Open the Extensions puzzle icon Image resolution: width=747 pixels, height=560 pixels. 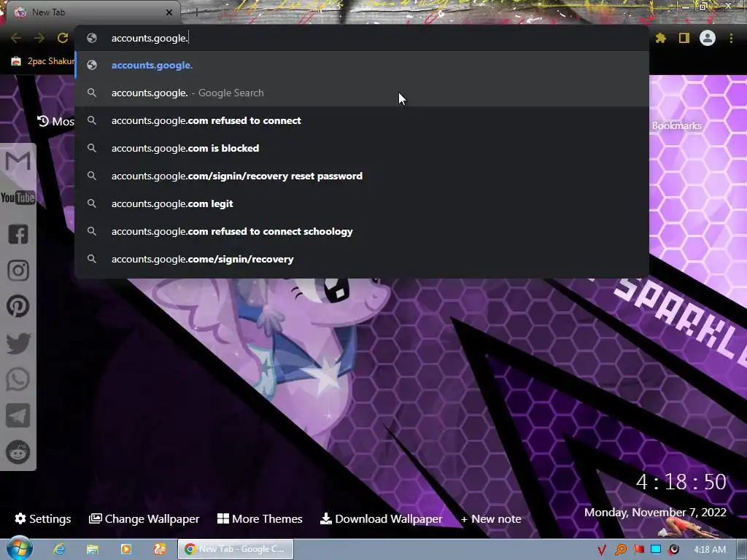(661, 38)
